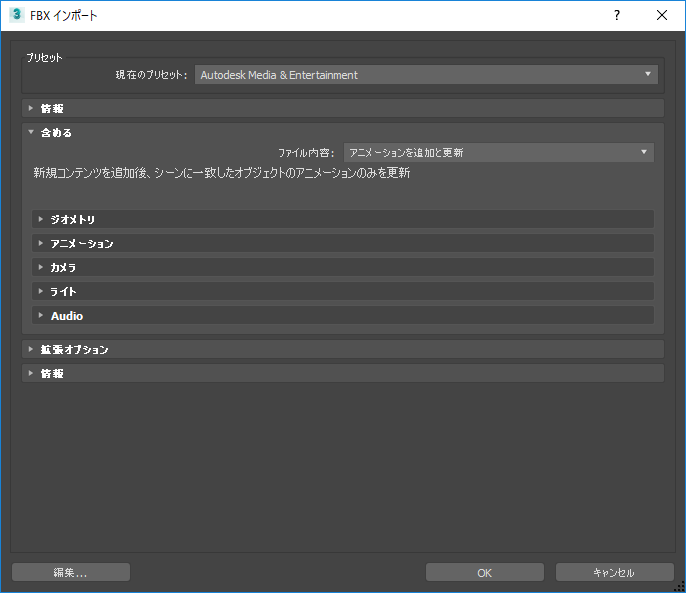Click the FBX インポート title bar text
686x593 pixels.
coord(65,15)
